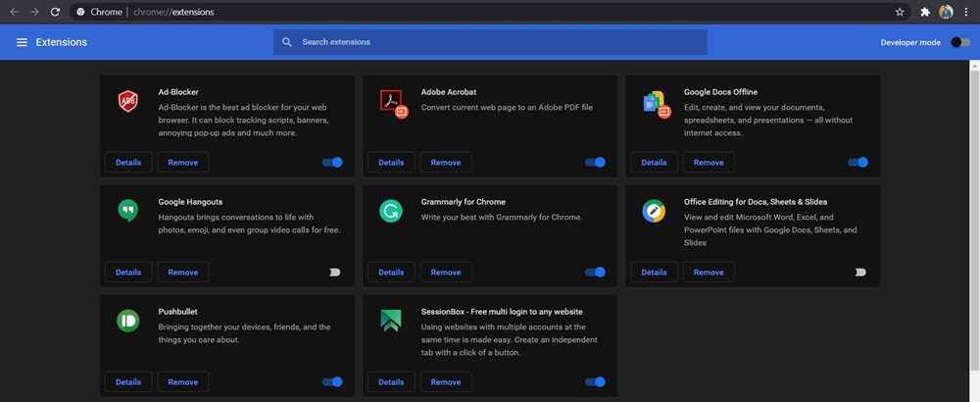Remove Office Editing for Docs extension
The width and height of the screenshot is (980, 402).
click(x=709, y=273)
